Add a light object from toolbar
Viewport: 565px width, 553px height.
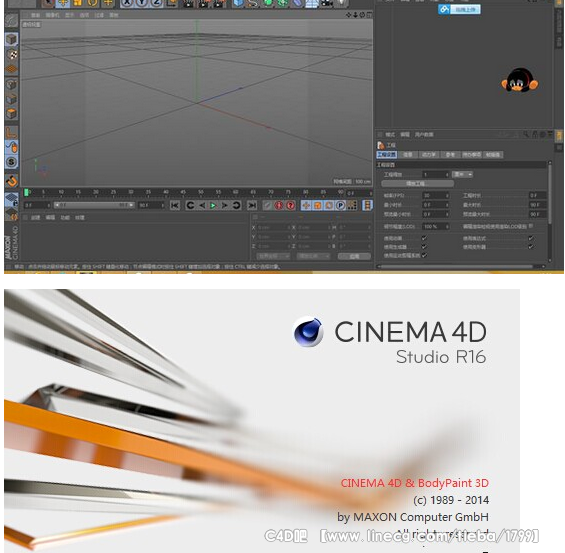click(342, 3)
